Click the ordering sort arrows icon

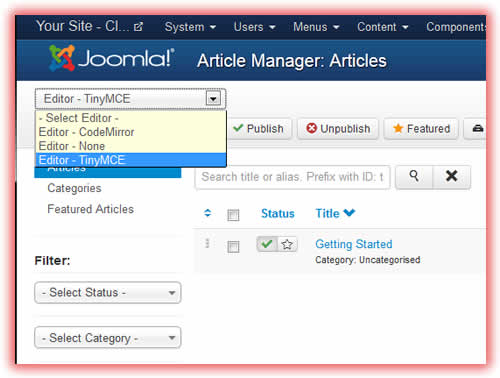click(x=208, y=213)
